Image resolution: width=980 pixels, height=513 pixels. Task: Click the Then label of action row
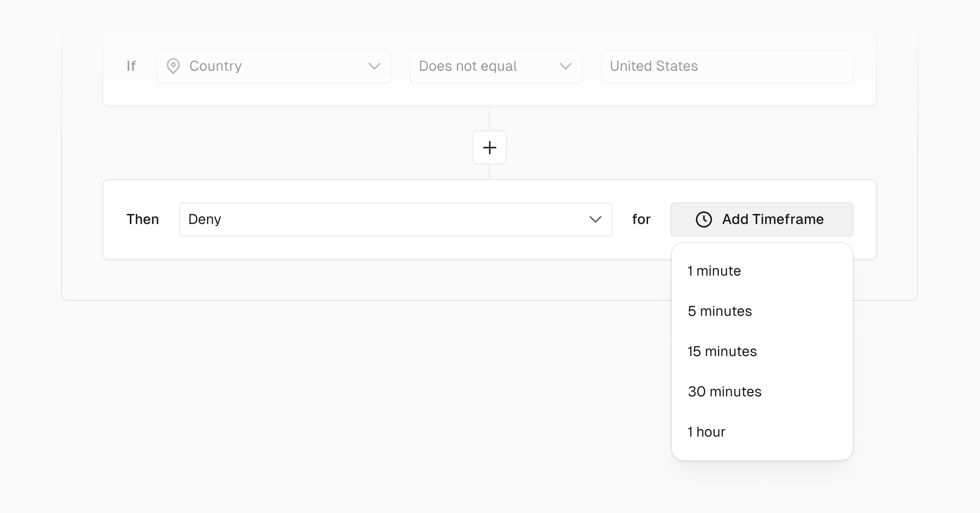coord(143,219)
